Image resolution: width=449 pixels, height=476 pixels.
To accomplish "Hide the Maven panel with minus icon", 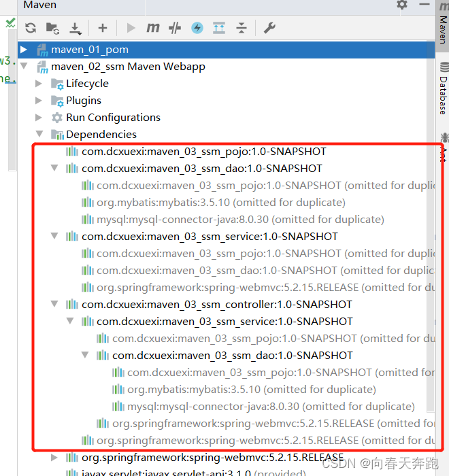I will pyautogui.click(x=425, y=4).
